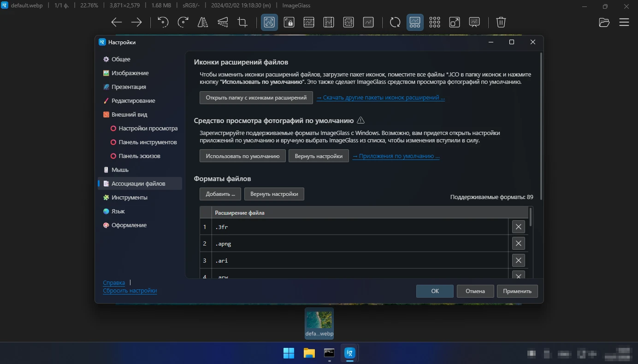Enable Scale to Width mode
Screen dimensions: 638x364
(x=309, y=22)
